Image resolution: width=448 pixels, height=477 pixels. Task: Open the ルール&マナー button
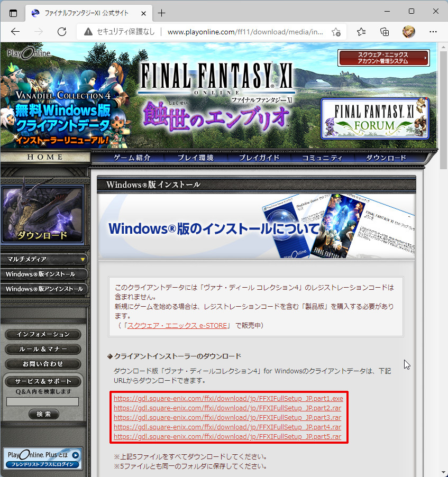point(43,349)
